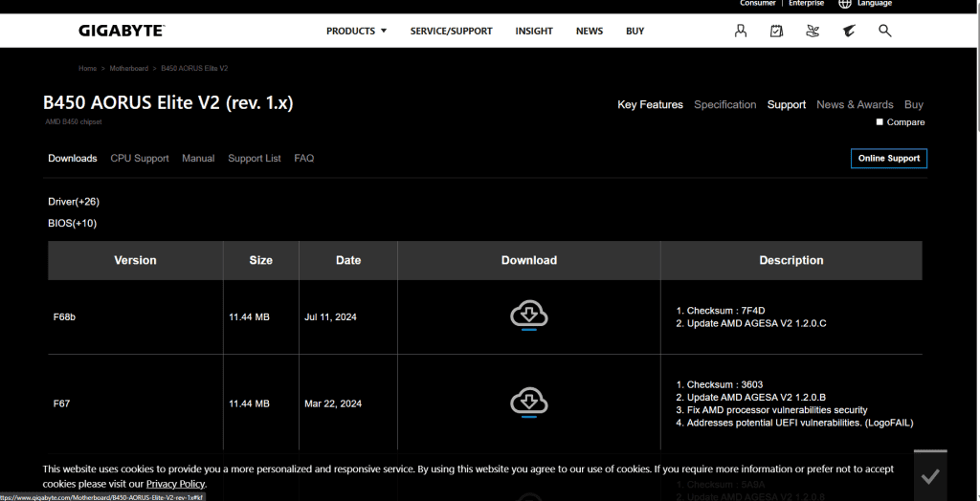
Task: Toggle the Compare checkbox
Action: [x=880, y=122]
